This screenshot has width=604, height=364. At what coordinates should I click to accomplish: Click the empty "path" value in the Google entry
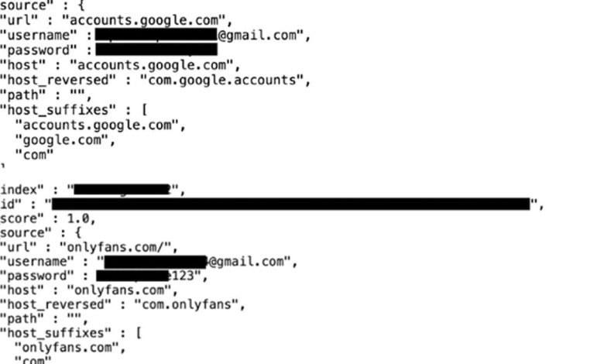(77, 94)
